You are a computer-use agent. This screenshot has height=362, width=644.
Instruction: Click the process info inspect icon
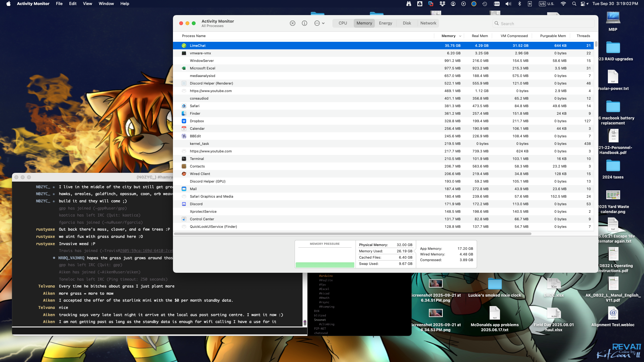tap(304, 23)
